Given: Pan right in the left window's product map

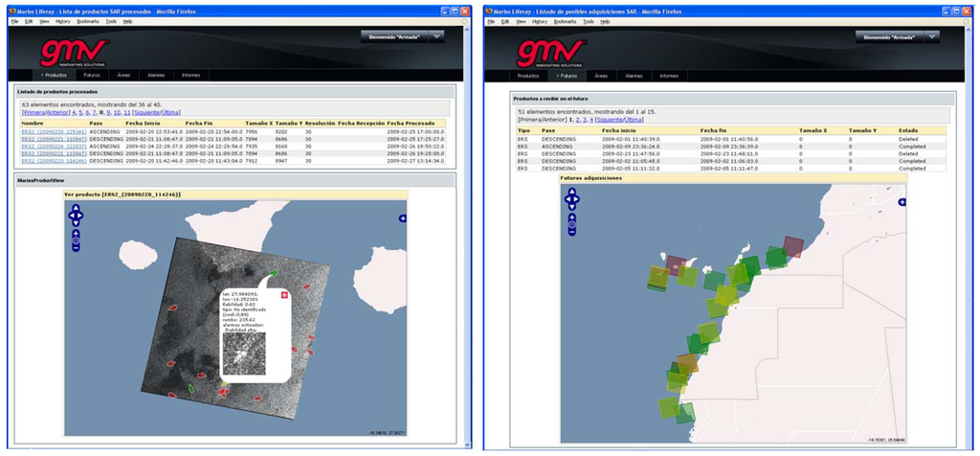Looking at the screenshot, I should (x=80, y=216).
